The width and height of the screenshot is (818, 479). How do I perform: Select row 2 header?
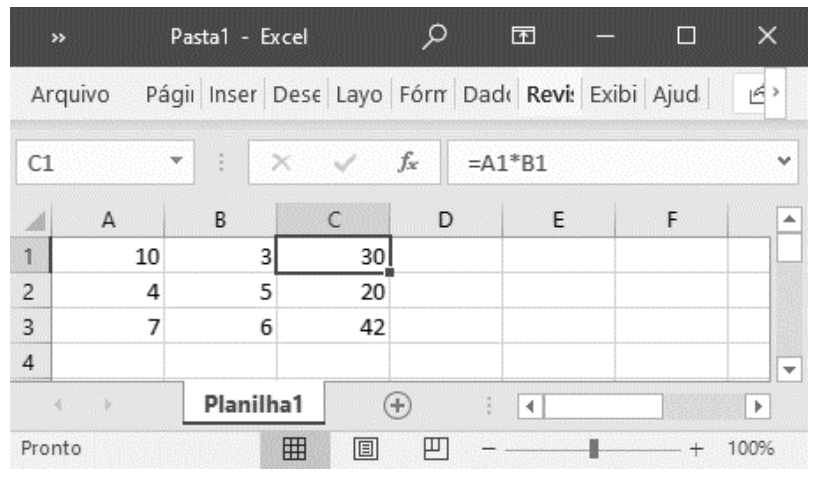click(29, 291)
